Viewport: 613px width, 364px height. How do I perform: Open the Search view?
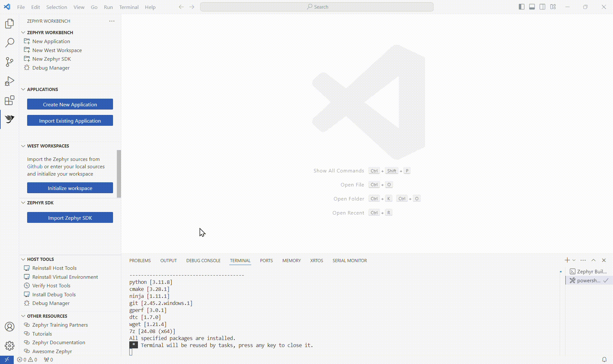coord(10,42)
